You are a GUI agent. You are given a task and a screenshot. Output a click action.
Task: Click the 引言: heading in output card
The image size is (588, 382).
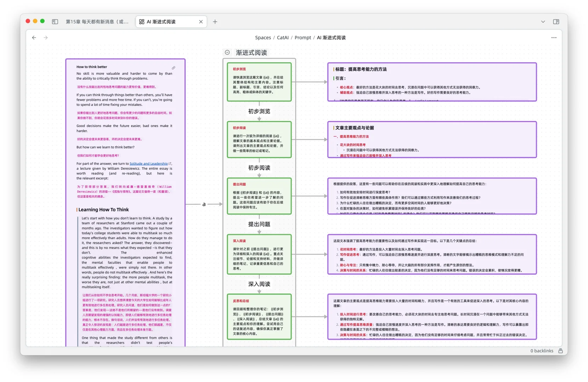(x=341, y=79)
